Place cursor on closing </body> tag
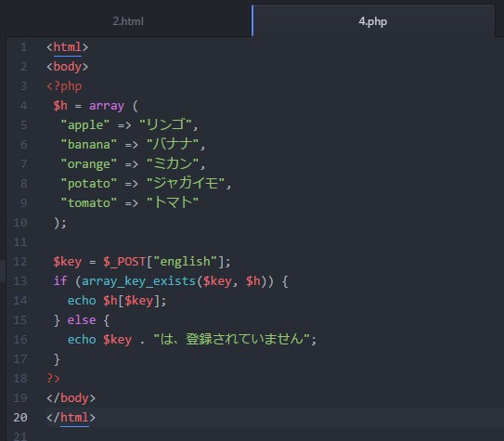This screenshot has width=504, height=441. coord(71,398)
